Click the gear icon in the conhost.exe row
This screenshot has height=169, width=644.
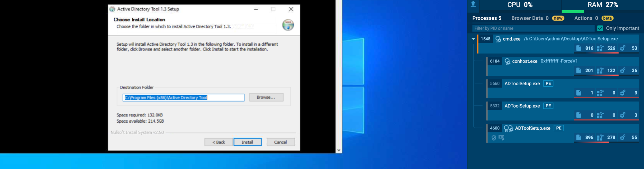click(x=623, y=70)
